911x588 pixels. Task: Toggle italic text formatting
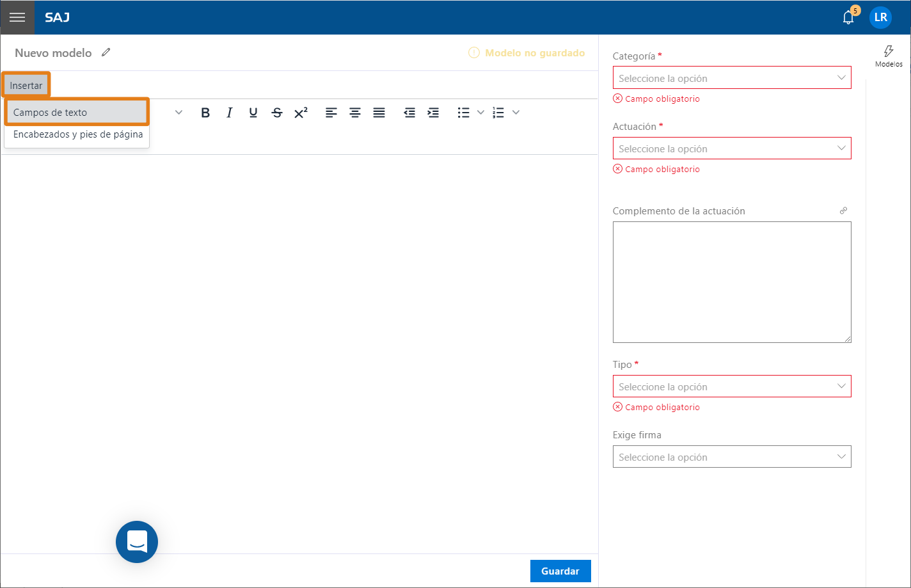(x=229, y=113)
